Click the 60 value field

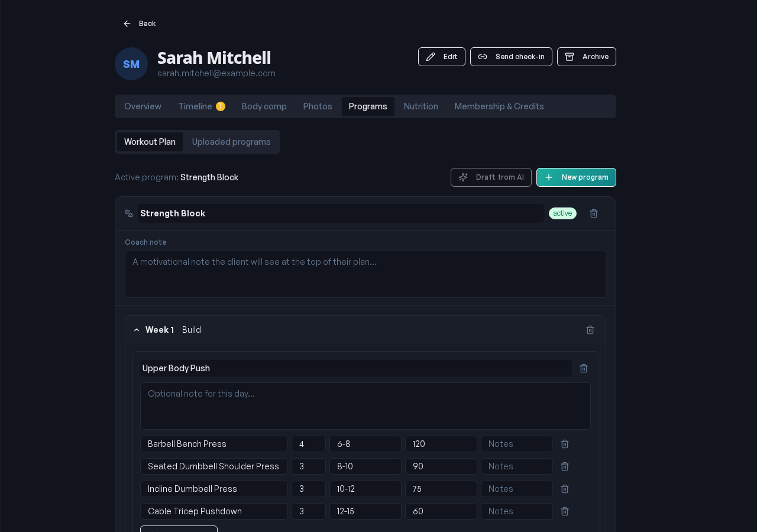click(441, 511)
